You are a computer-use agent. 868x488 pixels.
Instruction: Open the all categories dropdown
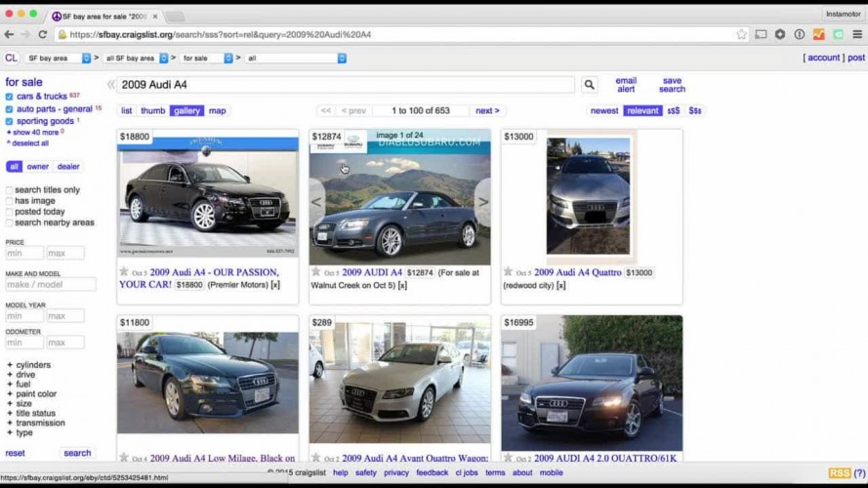tap(296, 59)
